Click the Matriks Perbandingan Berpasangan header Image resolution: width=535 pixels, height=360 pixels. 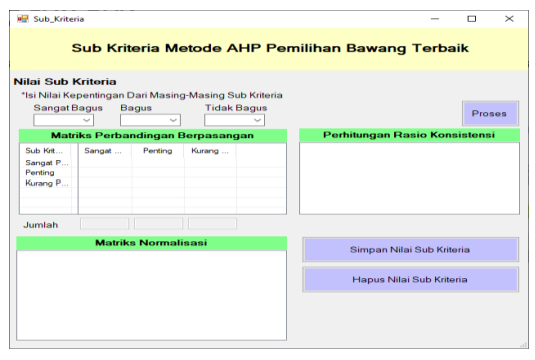point(153,135)
